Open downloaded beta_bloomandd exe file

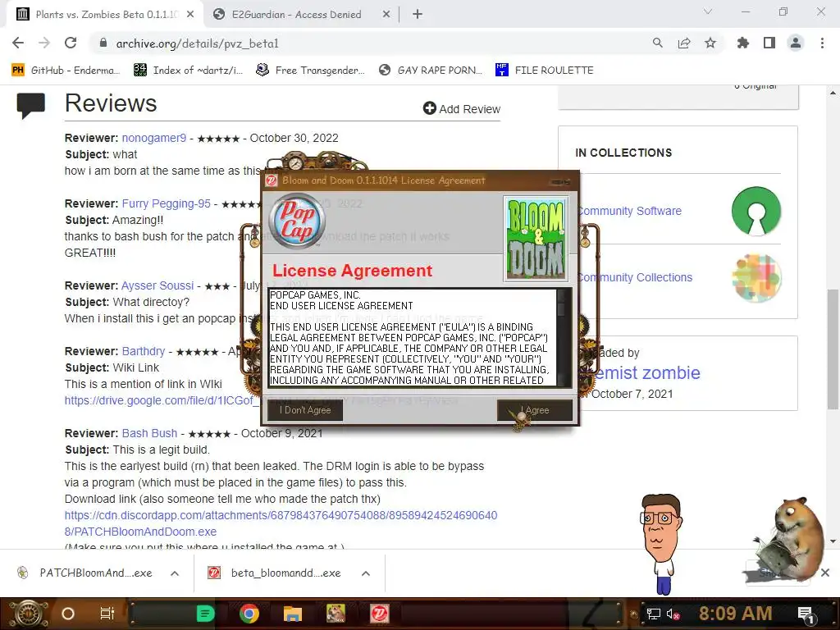274,573
